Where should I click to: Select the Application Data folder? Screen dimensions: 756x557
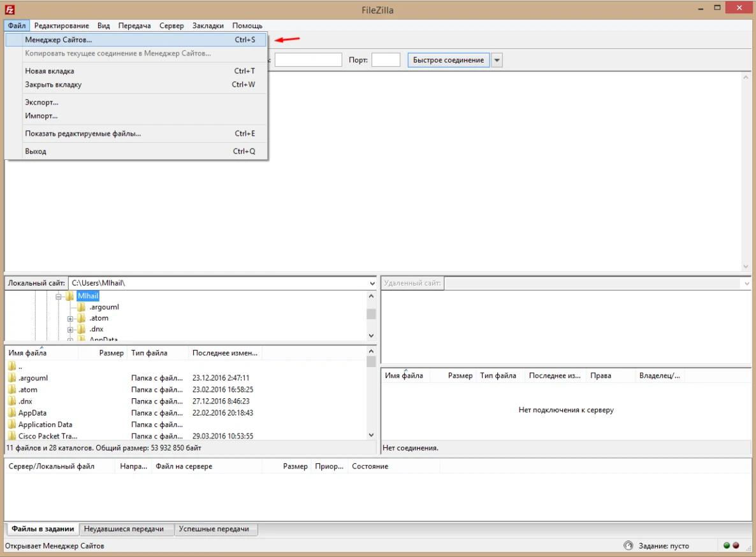44,424
